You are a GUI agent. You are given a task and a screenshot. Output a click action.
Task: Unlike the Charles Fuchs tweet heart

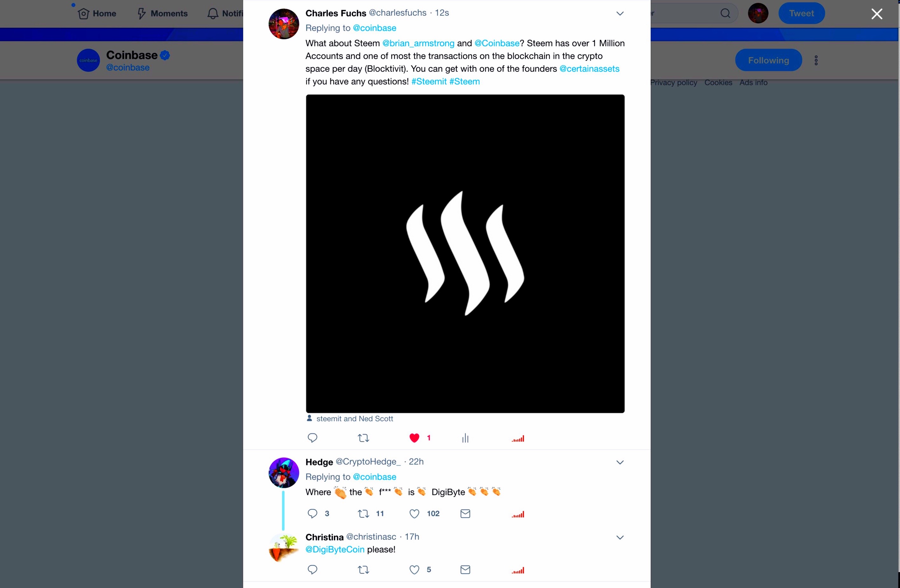click(x=415, y=438)
